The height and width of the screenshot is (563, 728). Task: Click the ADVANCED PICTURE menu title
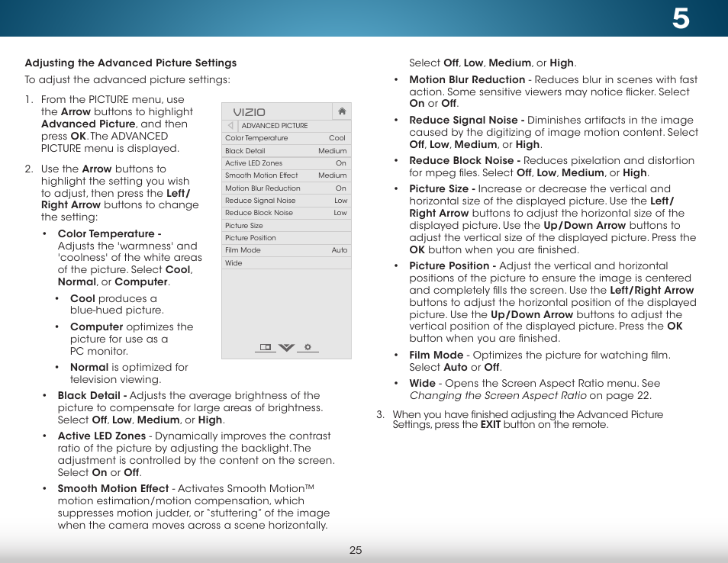(275, 126)
